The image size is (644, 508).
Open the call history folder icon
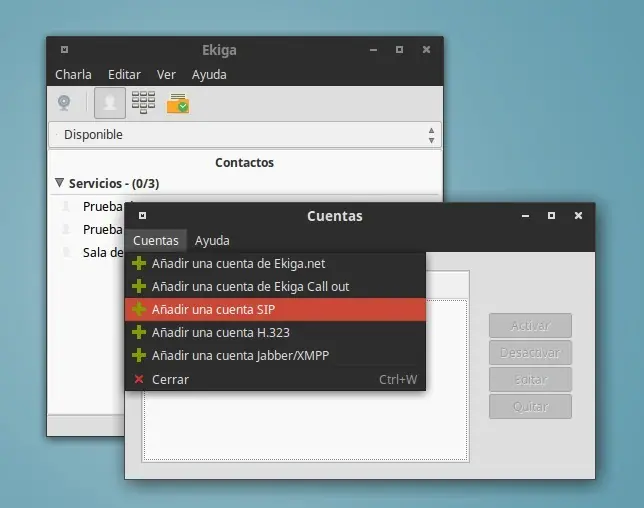178,103
